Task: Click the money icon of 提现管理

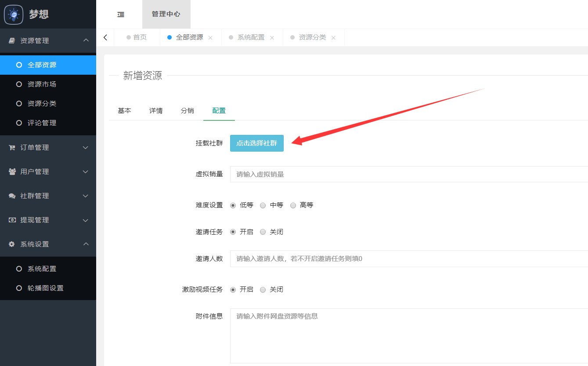Action: [12, 220]
